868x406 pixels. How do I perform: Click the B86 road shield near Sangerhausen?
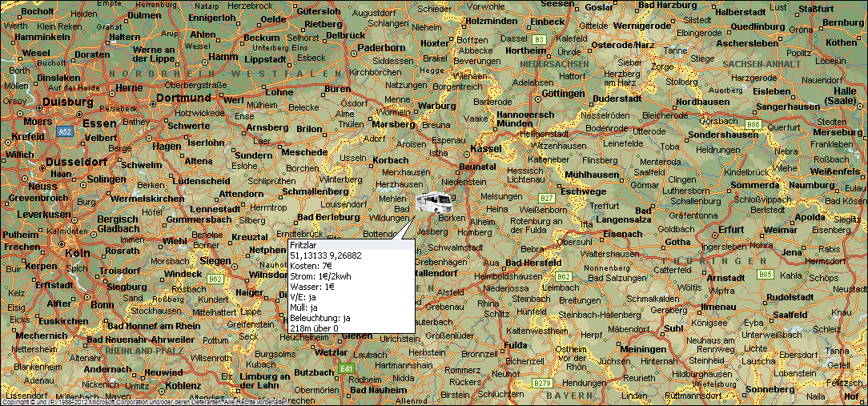(753, 125)
